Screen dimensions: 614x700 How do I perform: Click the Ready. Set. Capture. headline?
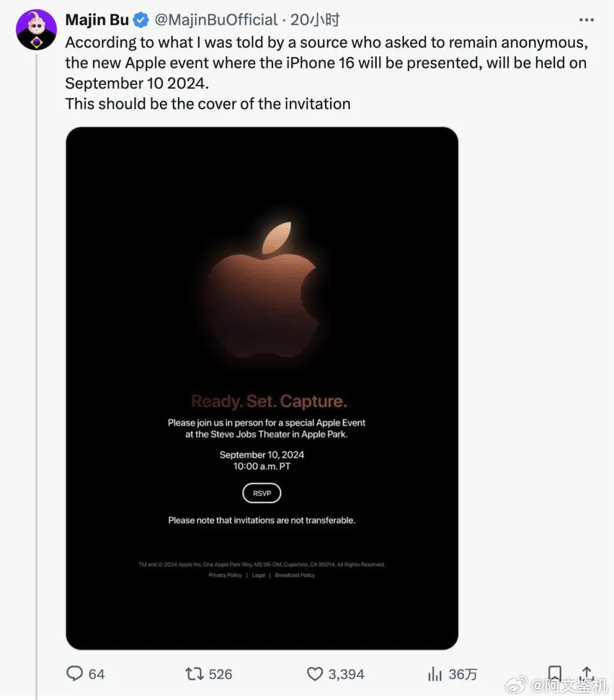[x=269, y=401]
